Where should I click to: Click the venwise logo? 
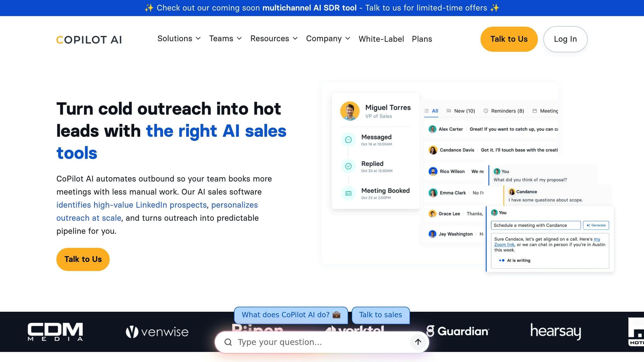pyautogui.click(x=157, y=332)
